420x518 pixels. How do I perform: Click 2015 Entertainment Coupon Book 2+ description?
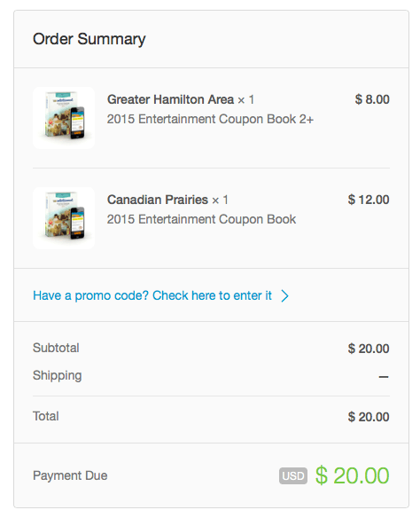(210, 119)
